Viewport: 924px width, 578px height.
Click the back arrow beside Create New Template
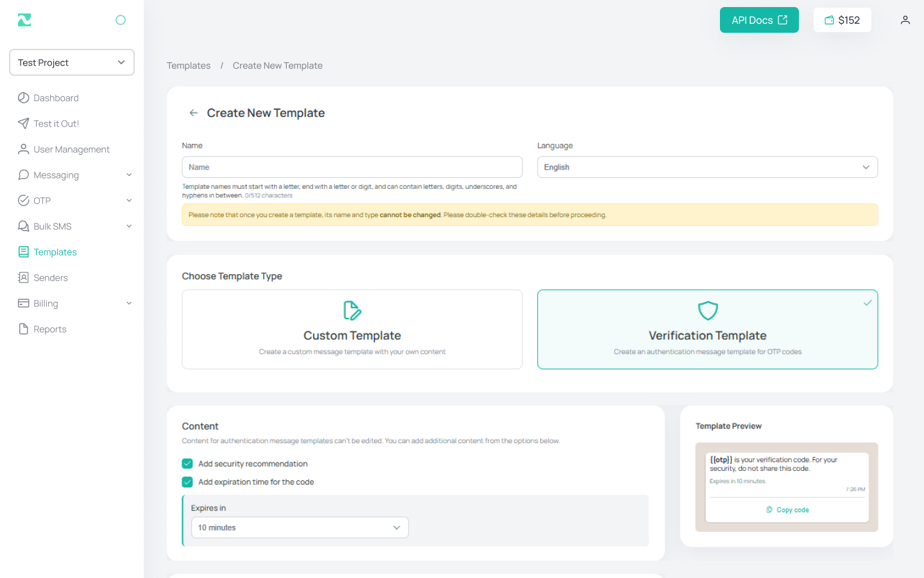pyautogui.click(x=193, y=113)
